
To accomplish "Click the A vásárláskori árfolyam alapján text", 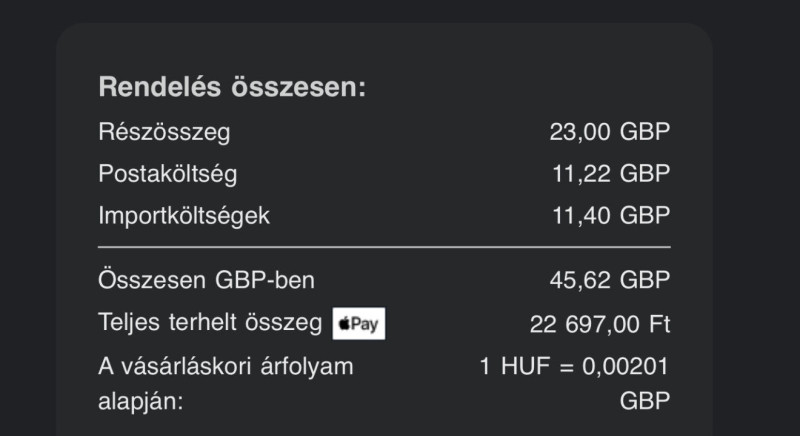I will coord(226,383).
